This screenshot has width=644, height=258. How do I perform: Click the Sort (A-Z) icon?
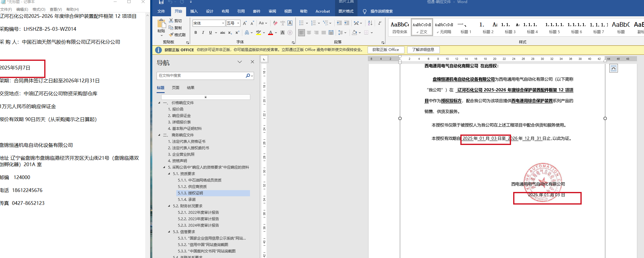(x=370, y=23)
